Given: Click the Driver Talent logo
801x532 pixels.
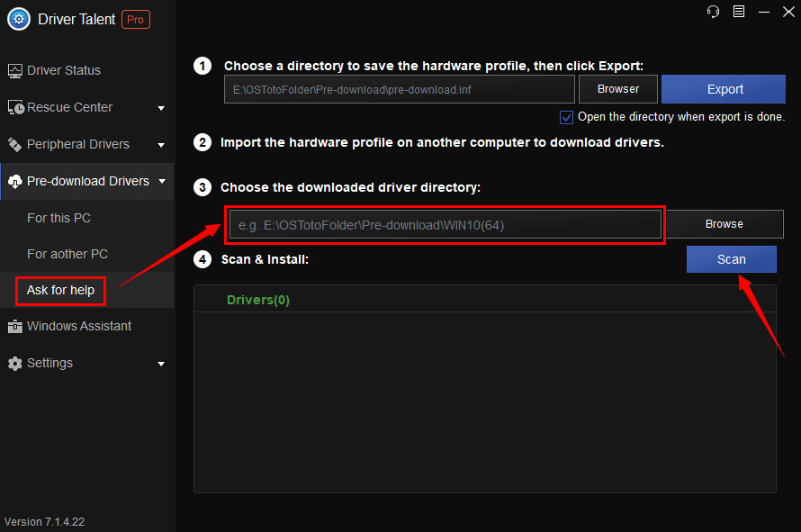Looking at the screenshot, I should point(18,19).
